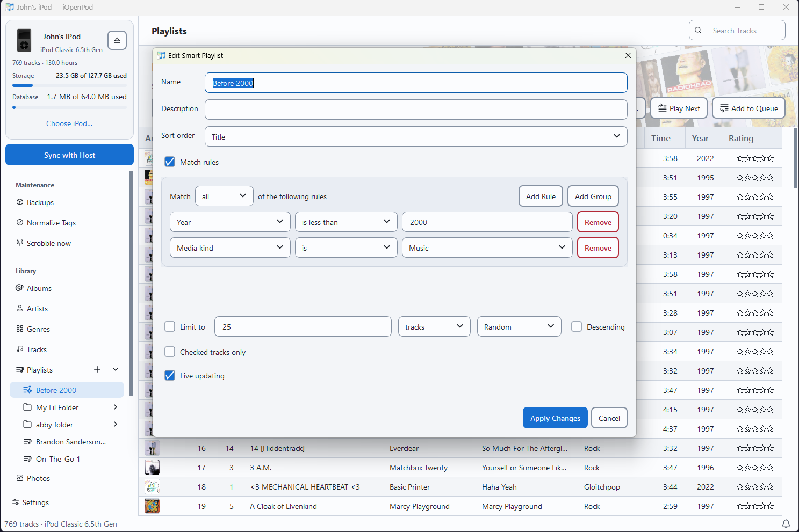Open the Sort order dropdown

point(416,136)
